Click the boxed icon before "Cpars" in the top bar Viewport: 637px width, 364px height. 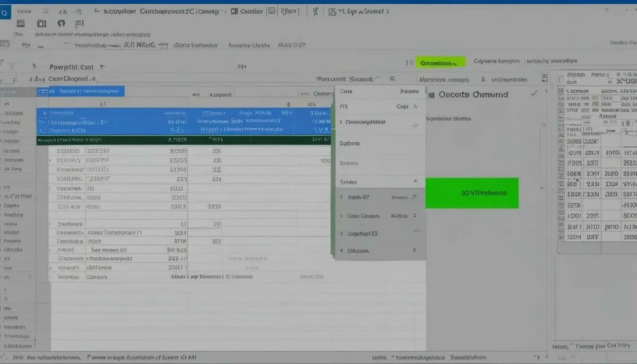[272, 11]
